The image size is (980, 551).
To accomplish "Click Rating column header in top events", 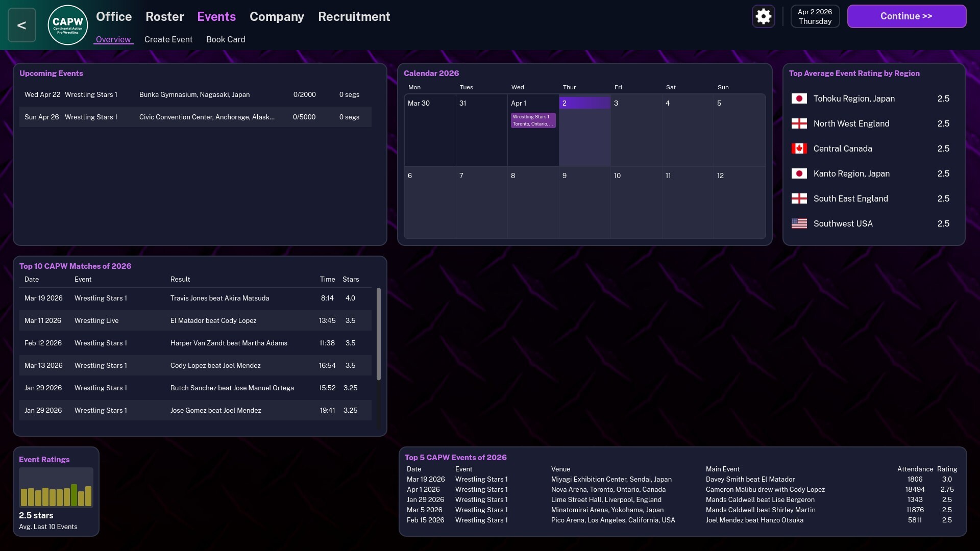I will coord(947,469).
